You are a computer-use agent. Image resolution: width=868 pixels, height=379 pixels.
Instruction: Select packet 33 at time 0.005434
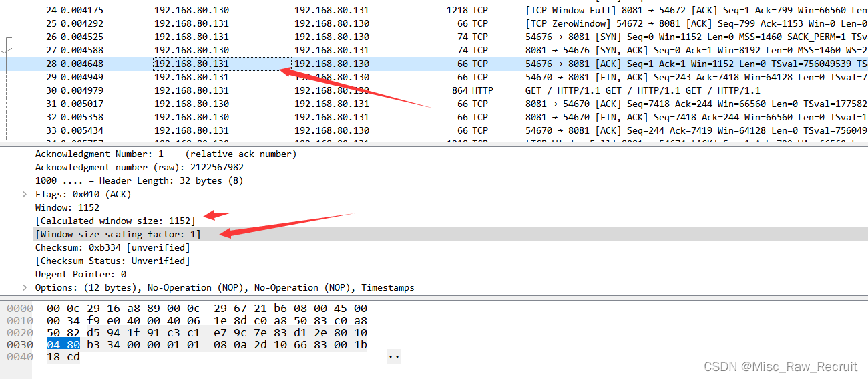pyautogui.click(x=434, y=130)
